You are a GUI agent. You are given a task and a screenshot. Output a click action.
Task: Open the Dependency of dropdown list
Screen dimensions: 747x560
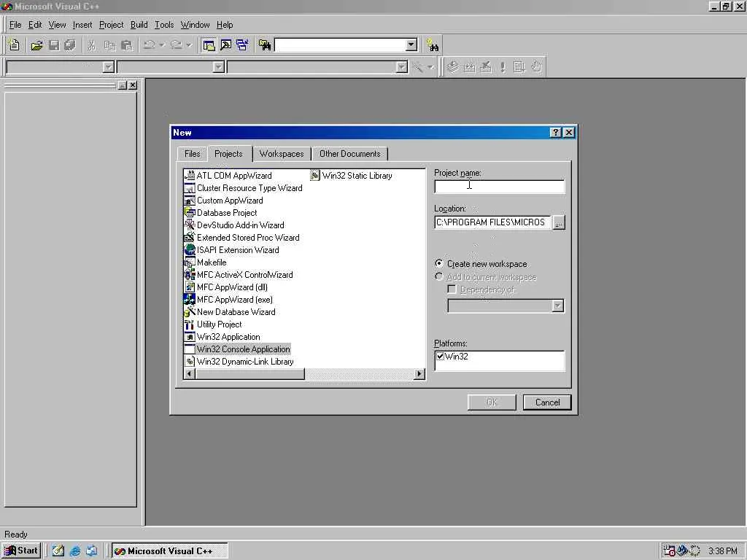point(557,306)
